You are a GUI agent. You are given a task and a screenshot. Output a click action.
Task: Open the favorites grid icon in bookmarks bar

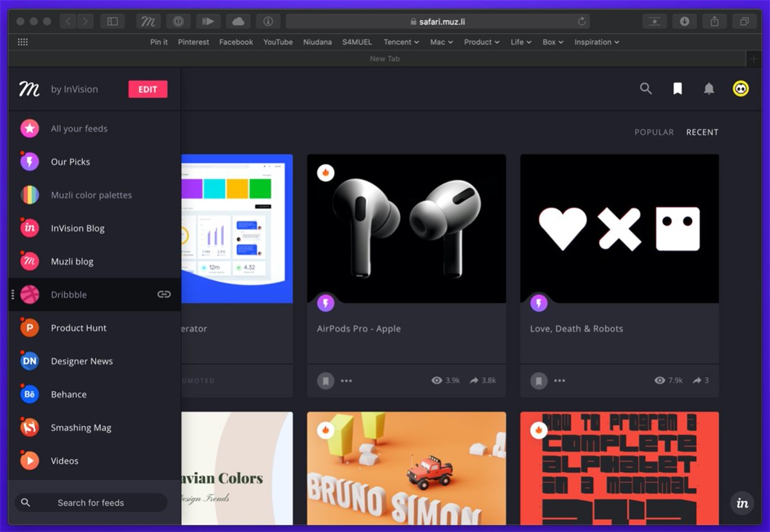23,42
